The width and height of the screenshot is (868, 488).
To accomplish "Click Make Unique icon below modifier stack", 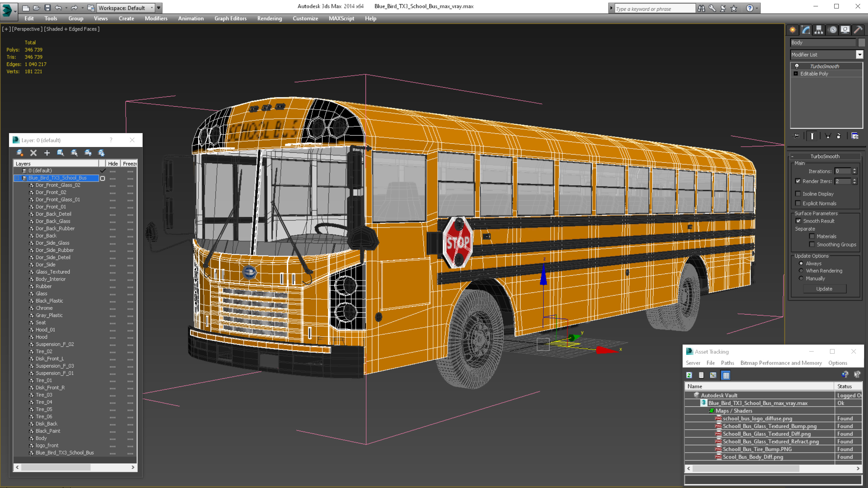I will click(828, 136).
